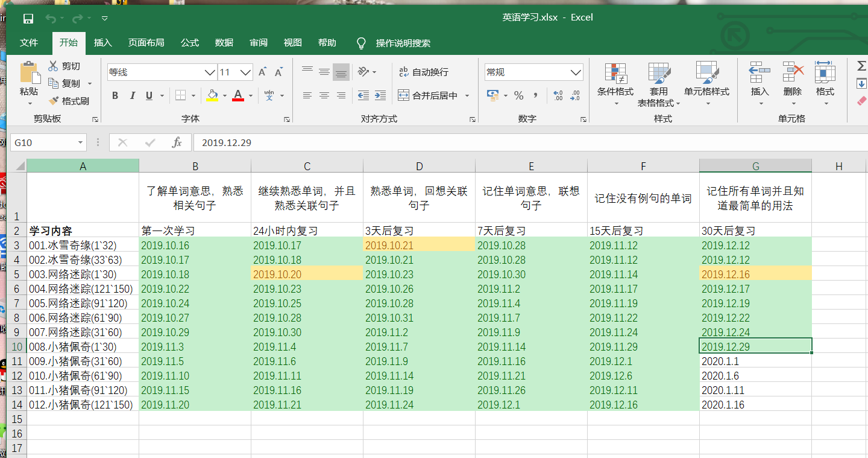Screen dimensions: 868x458
Task: Toggle Bottom Align
Action: pyautogui.click(x=341, y=72)
